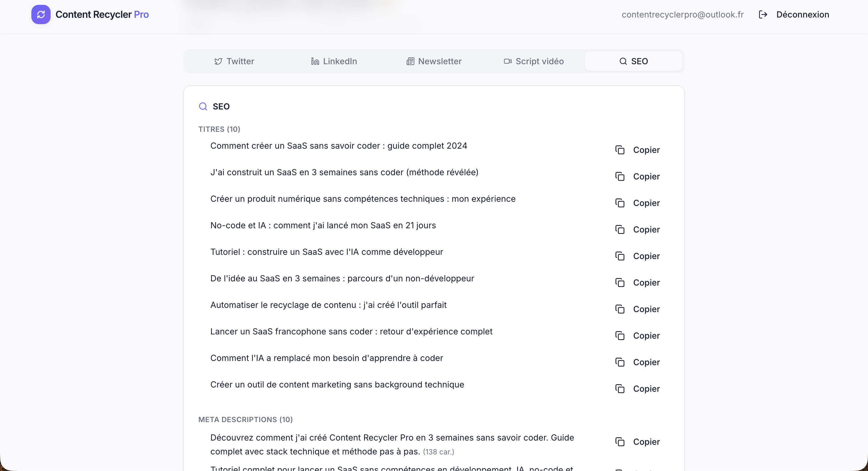Screen dimensions: 868x471
Task: Copy icon for 'Comment l'IA a remplacé' title
Action: [x=620, y=362]
